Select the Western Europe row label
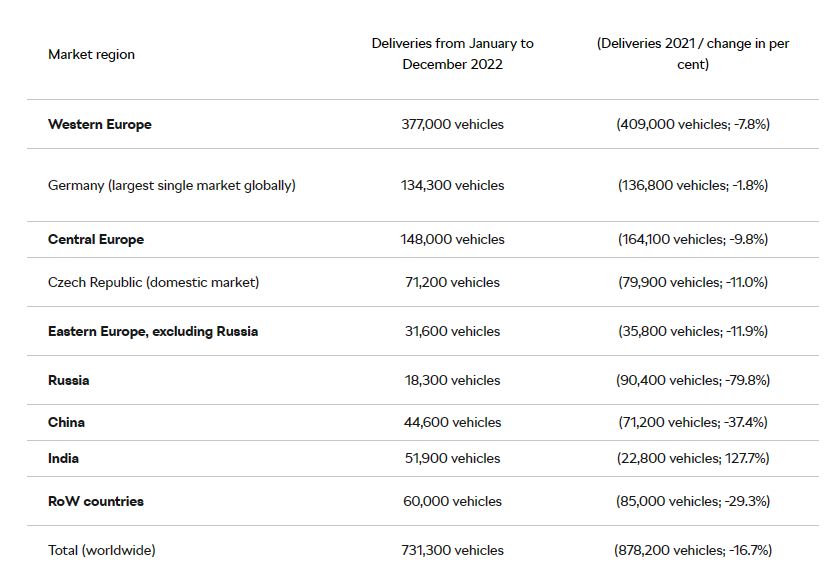The height and width of the screenshot is (583, 824). 100,124
